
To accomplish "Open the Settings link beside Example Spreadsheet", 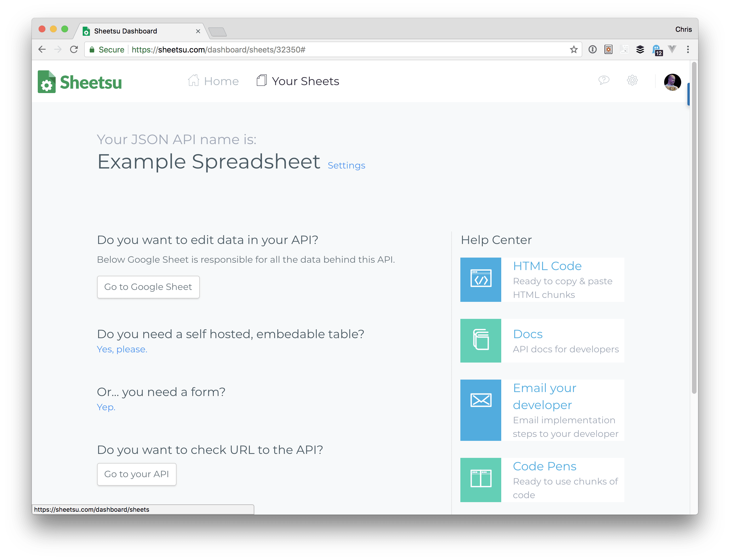I will (346, 165).
